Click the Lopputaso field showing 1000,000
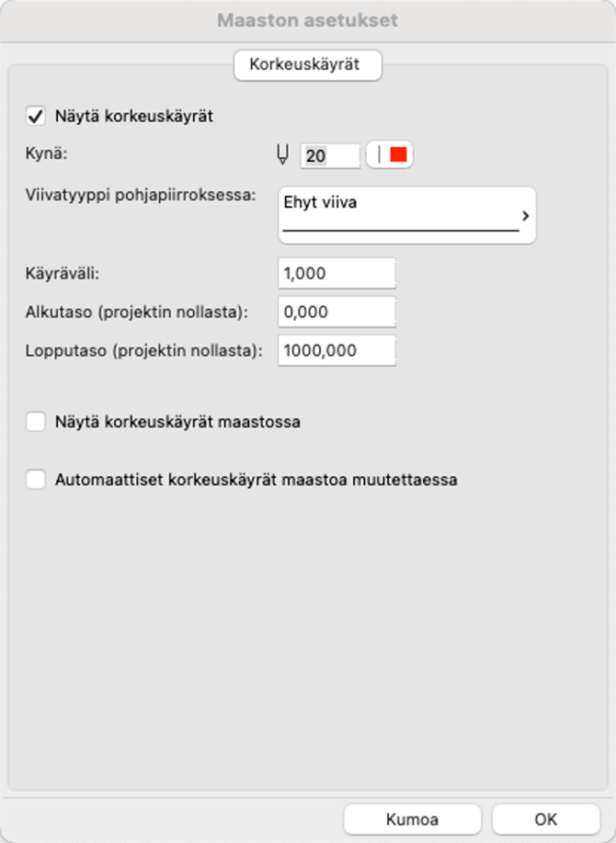Image resolution: width=616 pixels, height=843 pixels. [337, 350]
